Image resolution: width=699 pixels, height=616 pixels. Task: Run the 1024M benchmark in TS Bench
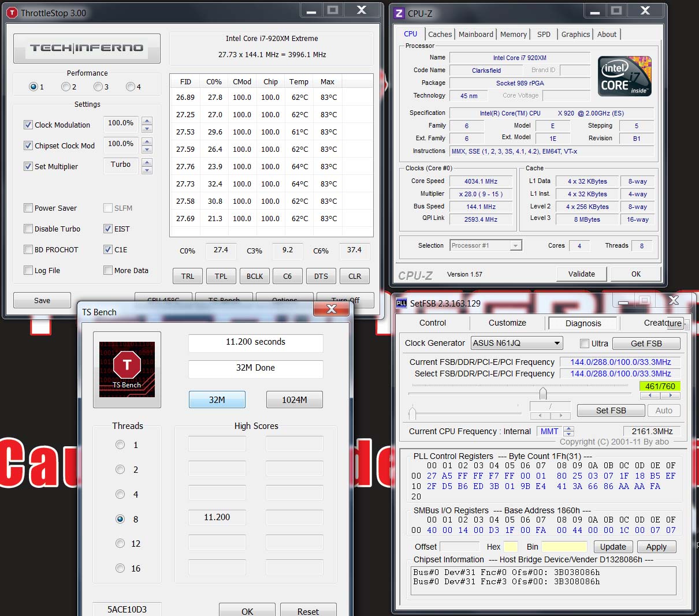coord(295,400)
